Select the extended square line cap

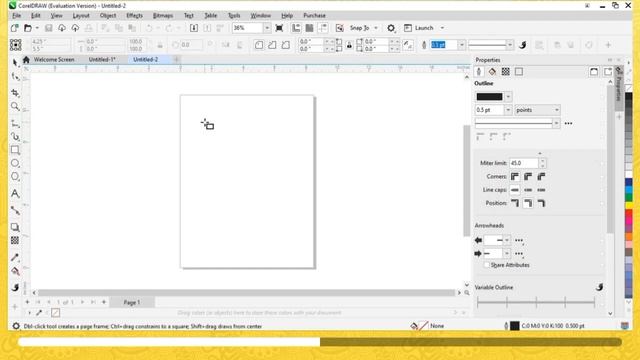point(541,190)
